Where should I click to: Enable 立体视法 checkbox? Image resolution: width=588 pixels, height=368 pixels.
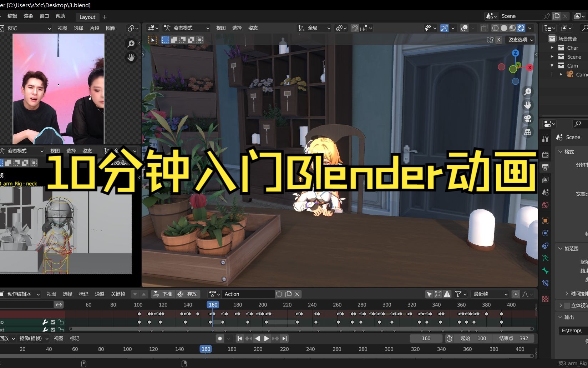click(x=567, y=305)
